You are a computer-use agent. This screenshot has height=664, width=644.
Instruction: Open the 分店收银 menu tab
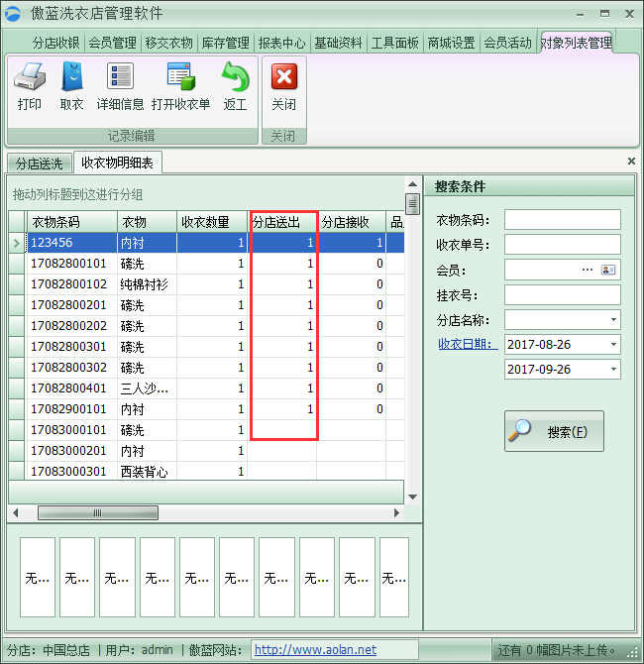(55, 43)
